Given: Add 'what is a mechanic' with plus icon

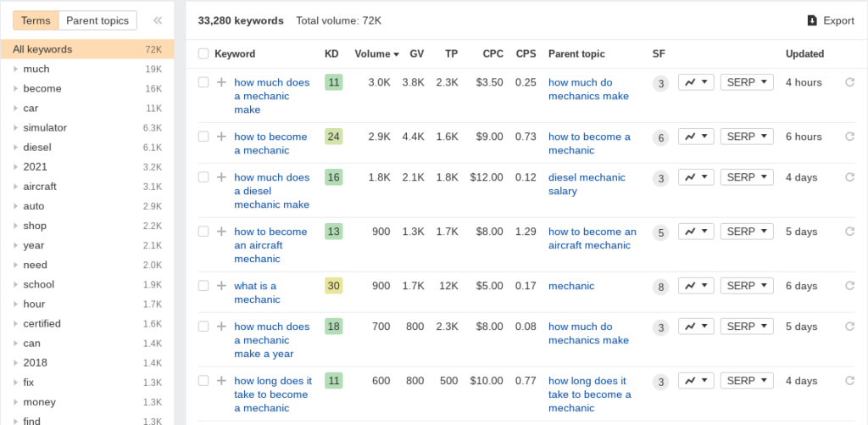Looking at the screenshot, I should 221,285.
